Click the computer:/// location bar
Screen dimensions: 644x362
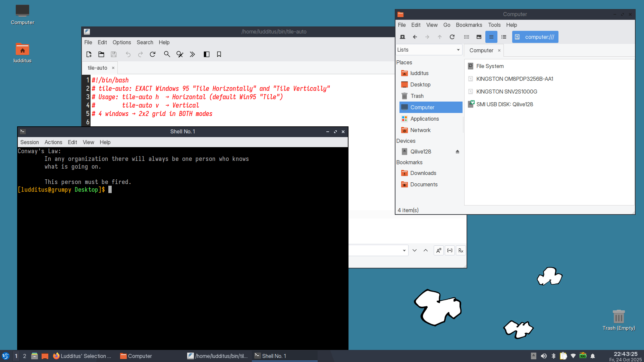point(539,37)
